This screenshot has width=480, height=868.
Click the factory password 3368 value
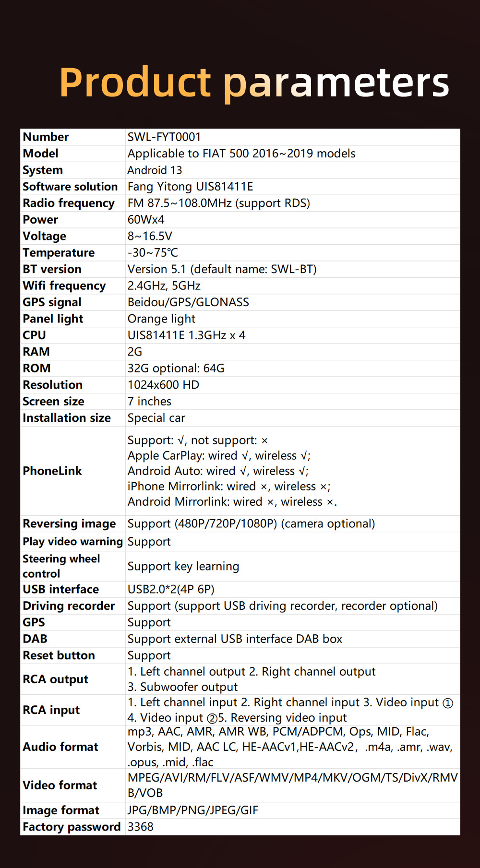pyautogui.click(x=141, y=827)
